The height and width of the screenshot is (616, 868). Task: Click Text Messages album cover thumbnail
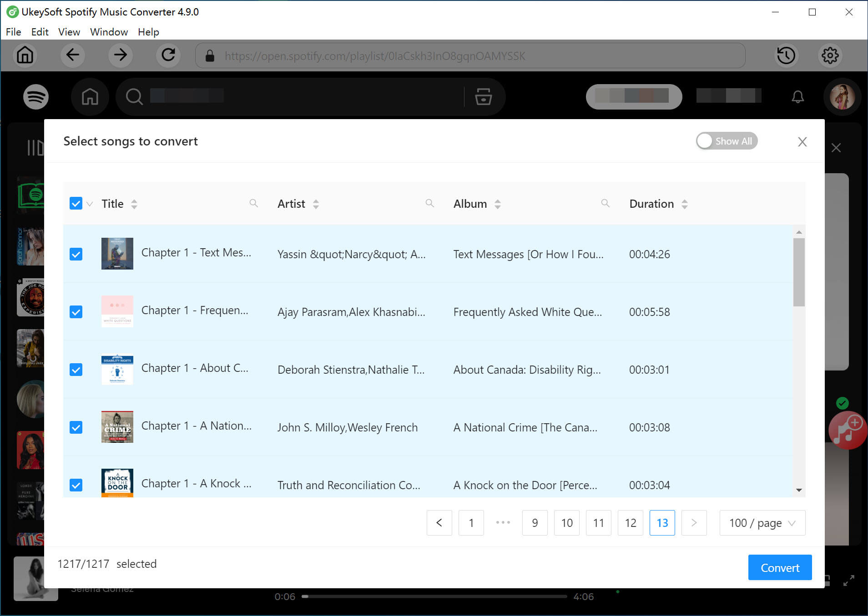pyautogui.click(x=117, y=254)
